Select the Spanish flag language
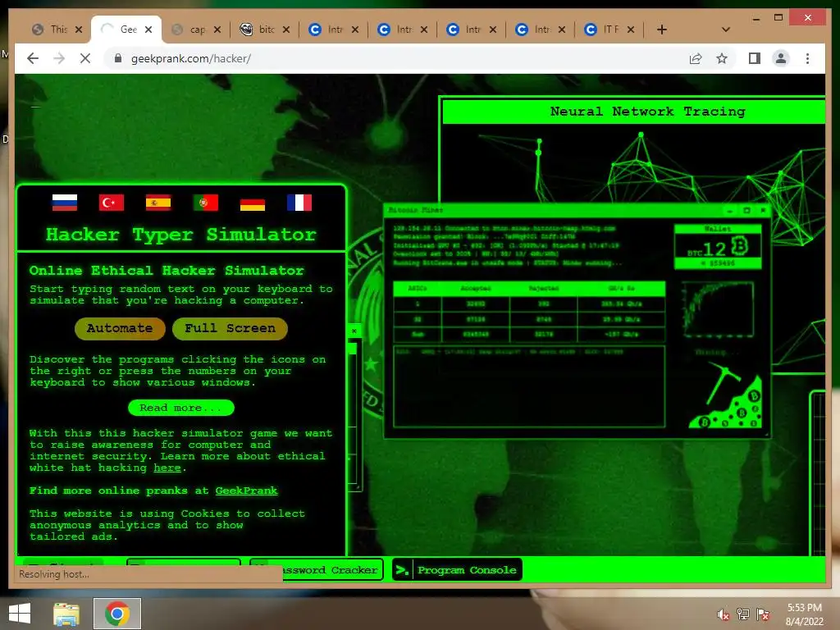The image size is (840, 630). coord(158,203)
